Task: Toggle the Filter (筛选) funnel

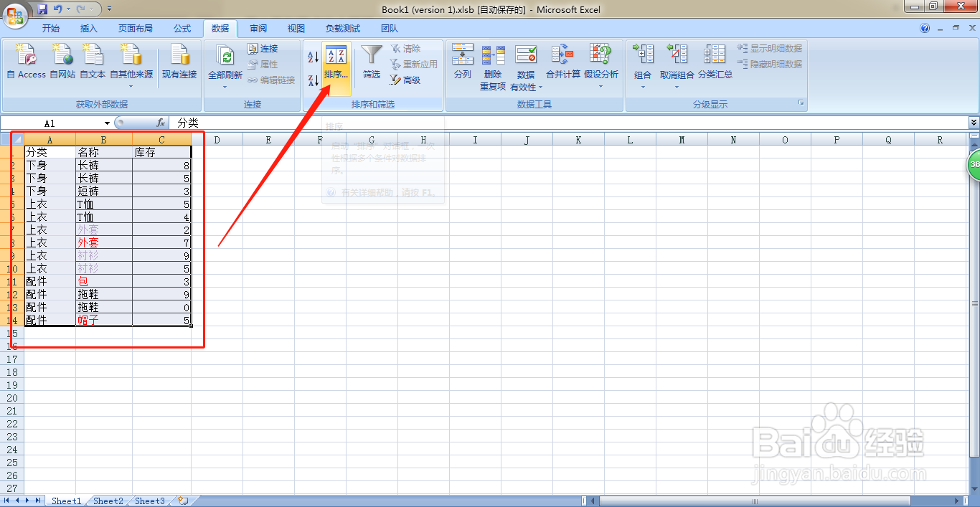Action: point(372,62)
